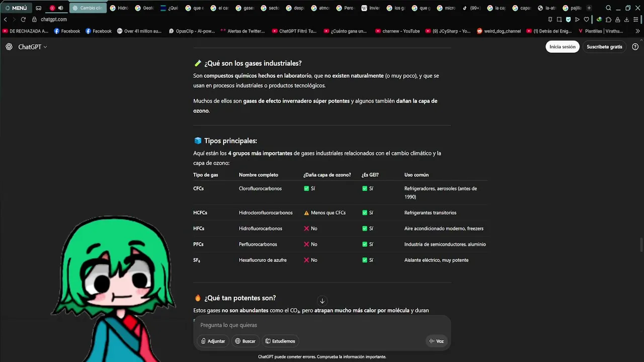Open the easy setup sliders icon
This screenshot has height=362, width=644.
[636, 20]
